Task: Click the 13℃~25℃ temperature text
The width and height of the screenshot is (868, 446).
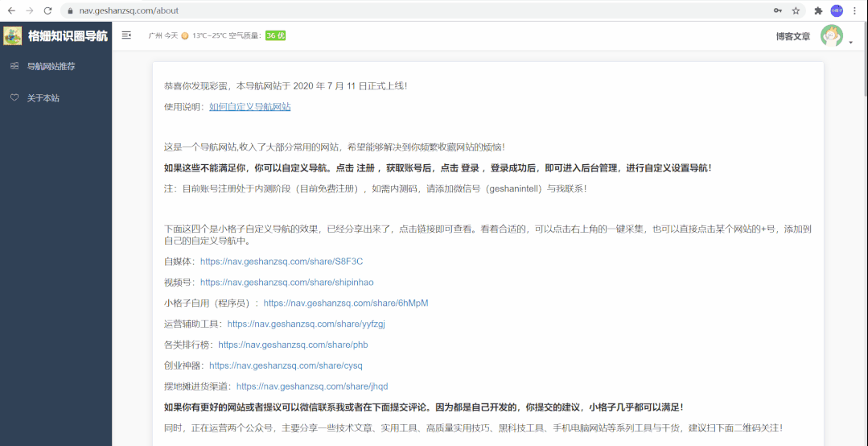Action: coord(209,36)
